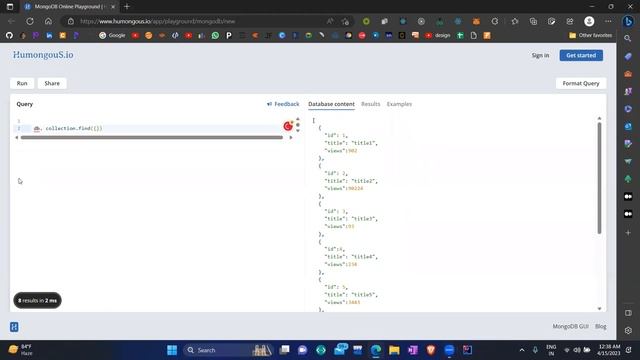Screen dimensions: 640x360
Task: Run the MongoDB query
Action: tap(22, 83)
